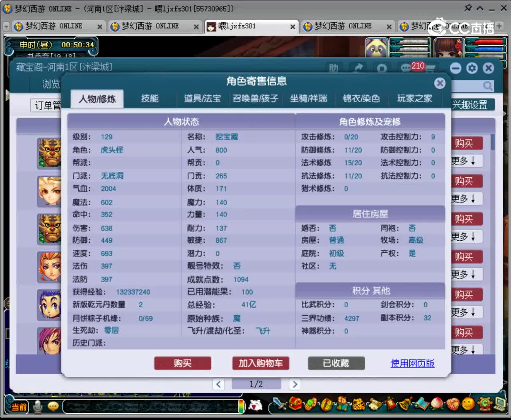Click the 浏览 tab in 藏宝阁 window
511x420 pixels.
(51, 84)
